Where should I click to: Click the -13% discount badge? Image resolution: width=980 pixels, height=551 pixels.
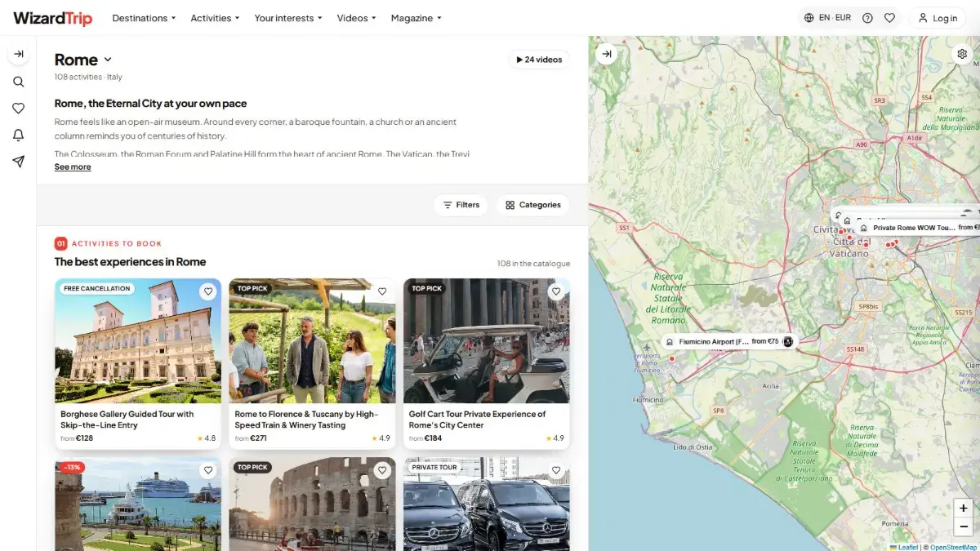tap(71, 467)
